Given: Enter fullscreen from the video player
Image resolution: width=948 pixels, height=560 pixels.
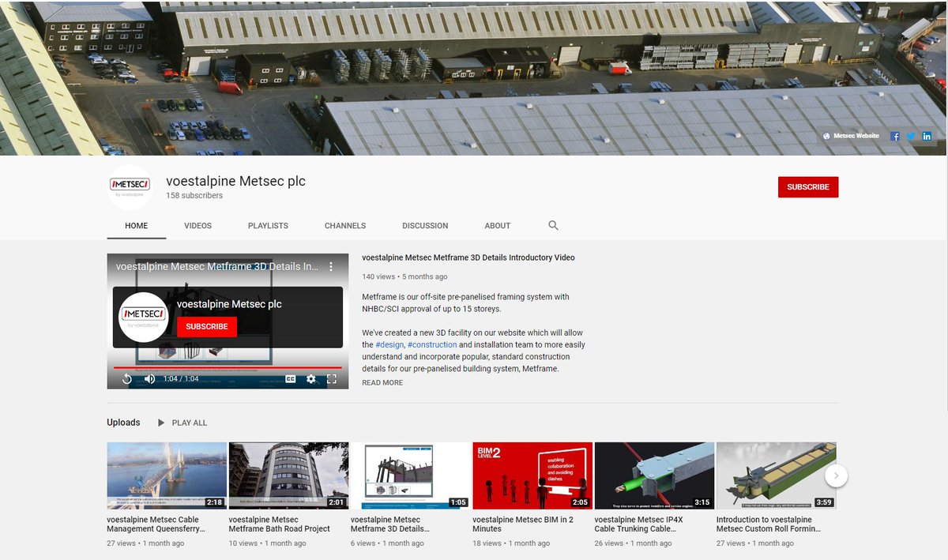Looking at the screenshot, I should (332, 379).
